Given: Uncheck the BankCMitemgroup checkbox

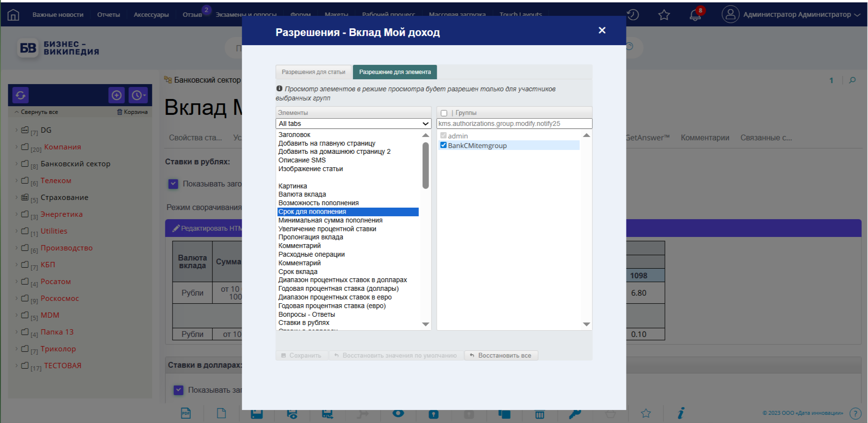Looking at the screenshot, I should pyautogui.click(x=443, y=145).
